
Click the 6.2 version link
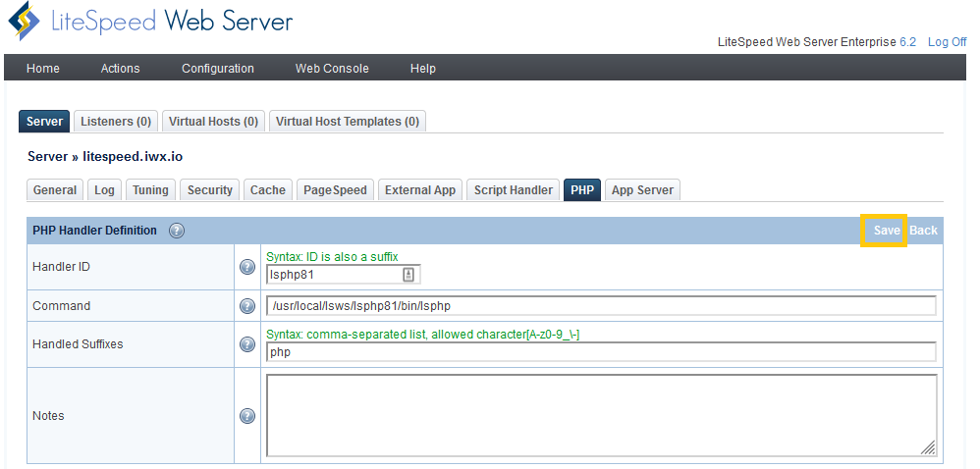(907, 42)
